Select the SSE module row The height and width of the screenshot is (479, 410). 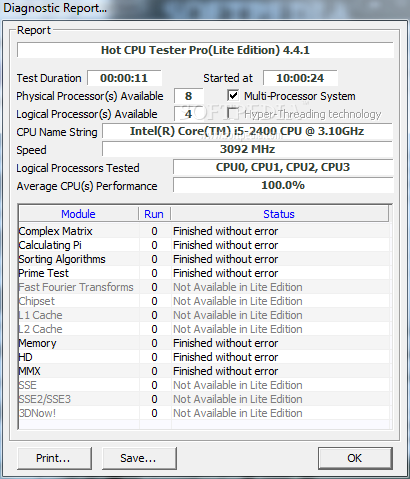point(204,385)
